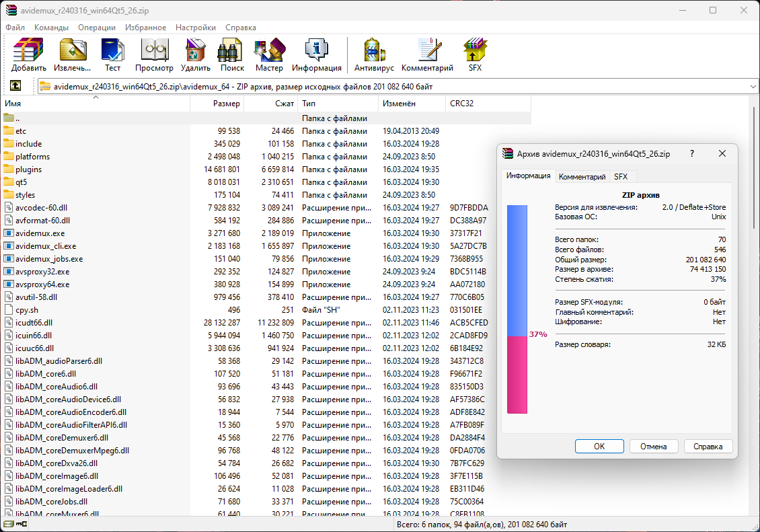This screenshot has width=760, height=532.
Task: Click the Добавить (Add) toolbar icon
Action: click(28, 54)
